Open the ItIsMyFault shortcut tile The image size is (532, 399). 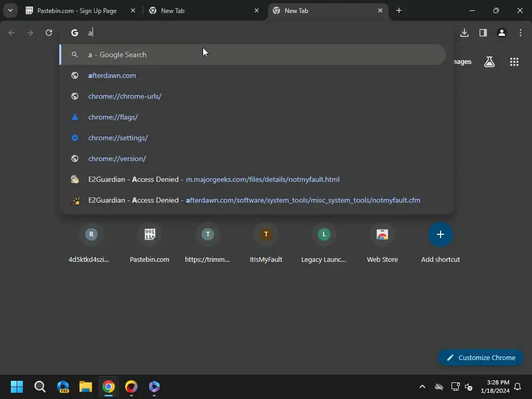tap(266, 243)
